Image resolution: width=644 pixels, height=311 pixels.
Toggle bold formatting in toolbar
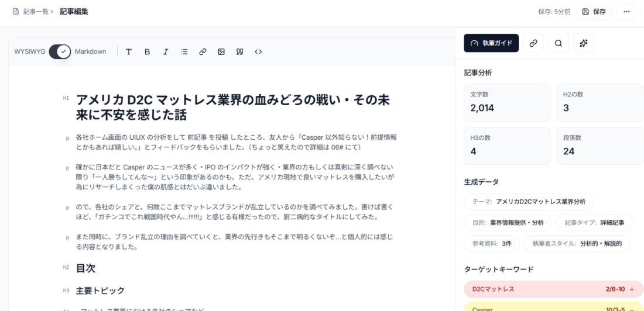tap(148, 51)
